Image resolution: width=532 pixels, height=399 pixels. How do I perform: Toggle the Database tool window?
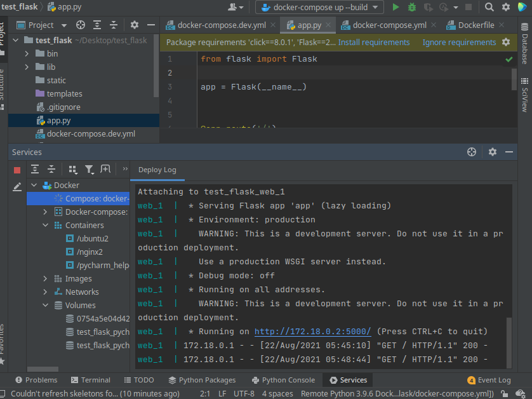[524, 43]
